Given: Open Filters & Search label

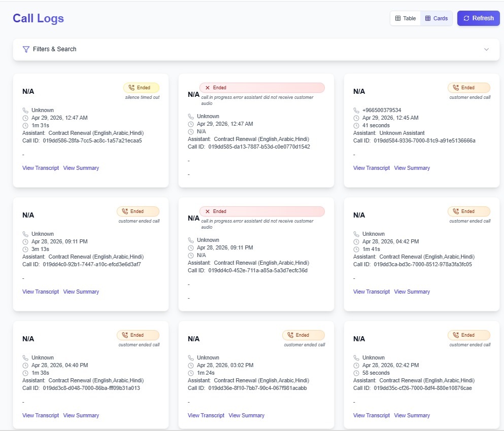Looking at the screenshot, I should click(x=55, y=49).
